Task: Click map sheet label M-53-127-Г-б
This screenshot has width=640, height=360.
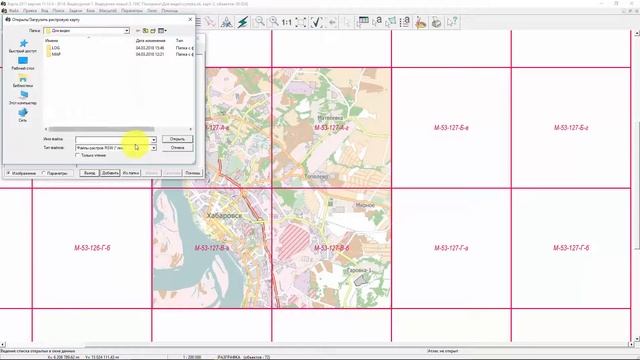Action: click(571, 248)
